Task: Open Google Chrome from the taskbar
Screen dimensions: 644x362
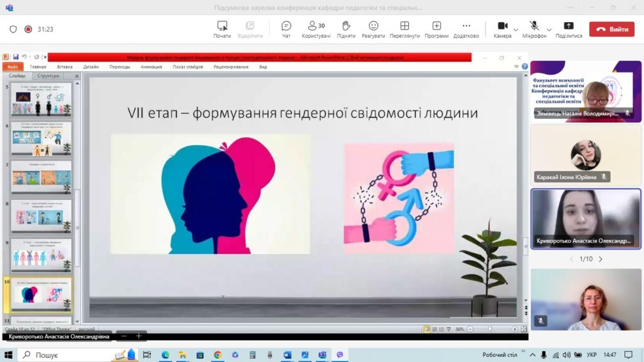Action: (217, 354)
